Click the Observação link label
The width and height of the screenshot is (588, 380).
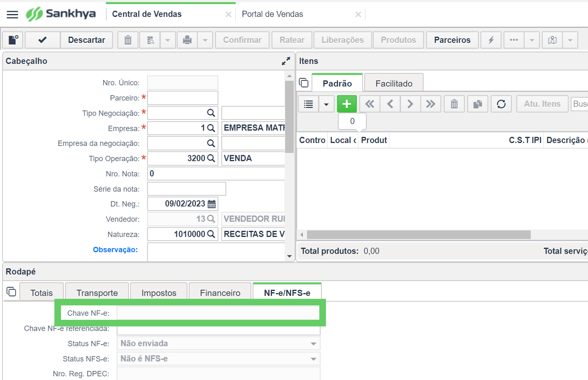click(115, 250)
